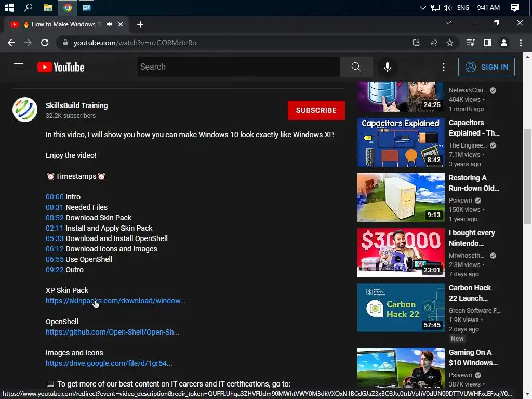Viewport: 532px width, 399px height.
Task: Jump to 06:12 Download Icons timestamp
Action: (55, 249)
